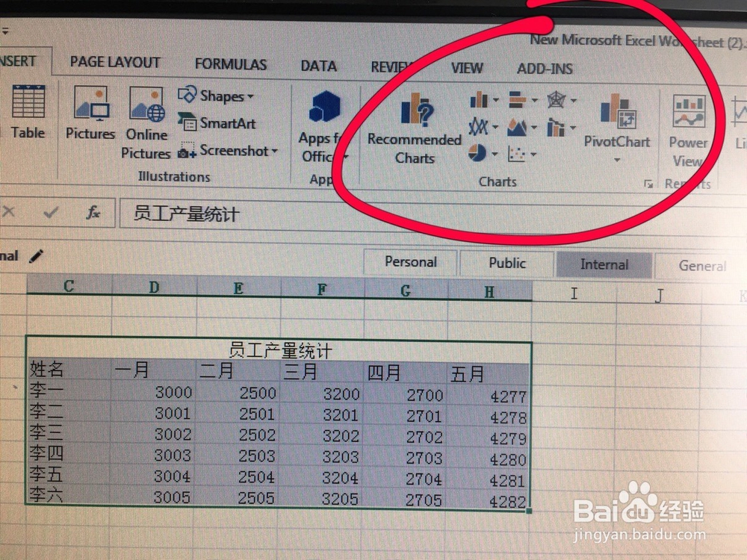Select the General classification button
This screenshot has height=560, width=747.
pos(702,266)
